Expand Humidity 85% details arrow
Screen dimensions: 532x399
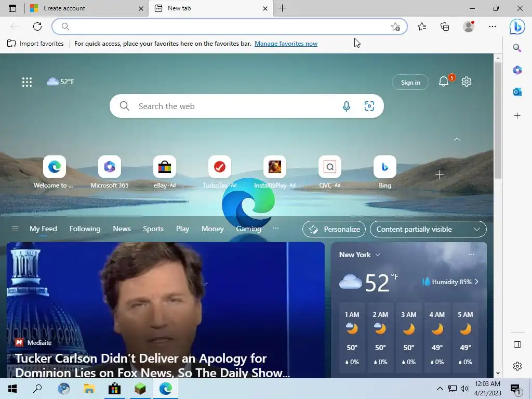(x=477, y=282)
